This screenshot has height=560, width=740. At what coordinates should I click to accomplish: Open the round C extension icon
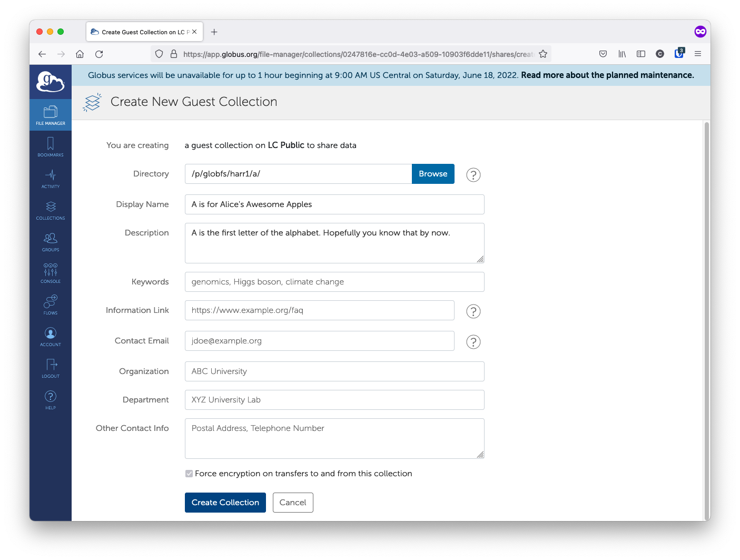coord(660,54)
